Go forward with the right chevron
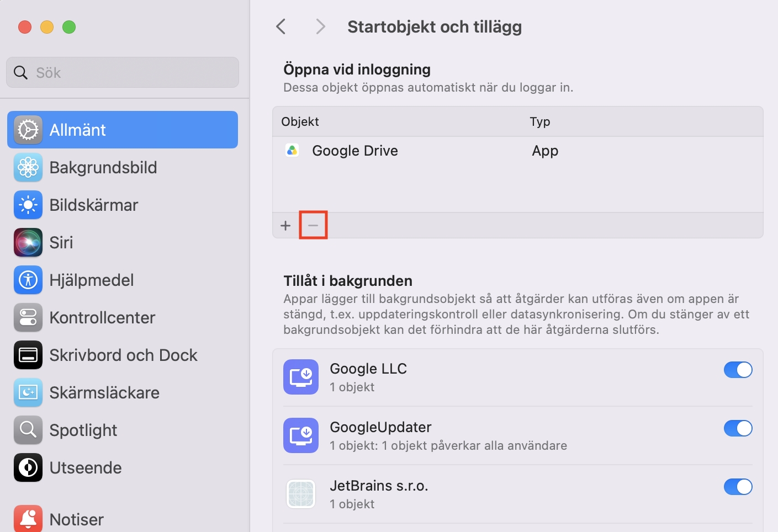778x532 pixels. pos(320,26)
